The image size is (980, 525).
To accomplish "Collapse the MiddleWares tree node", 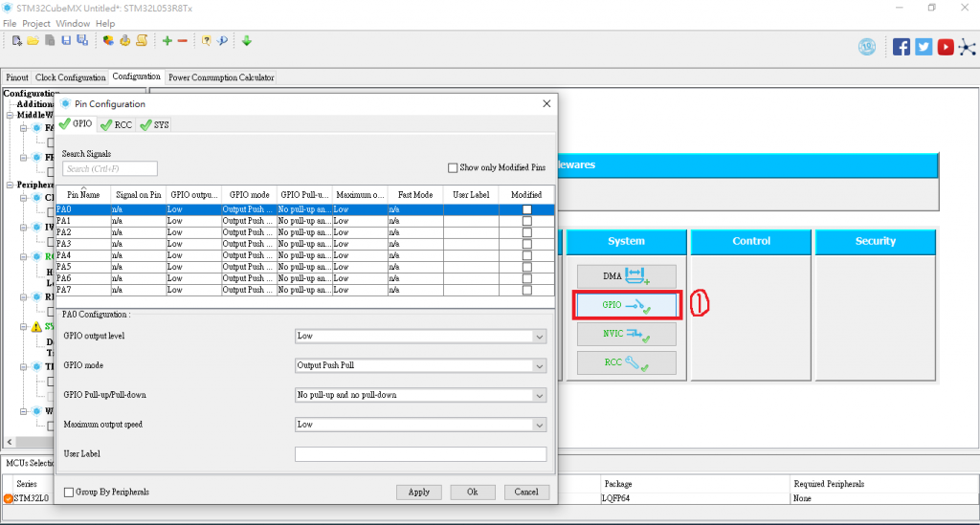I will point(10,115).
